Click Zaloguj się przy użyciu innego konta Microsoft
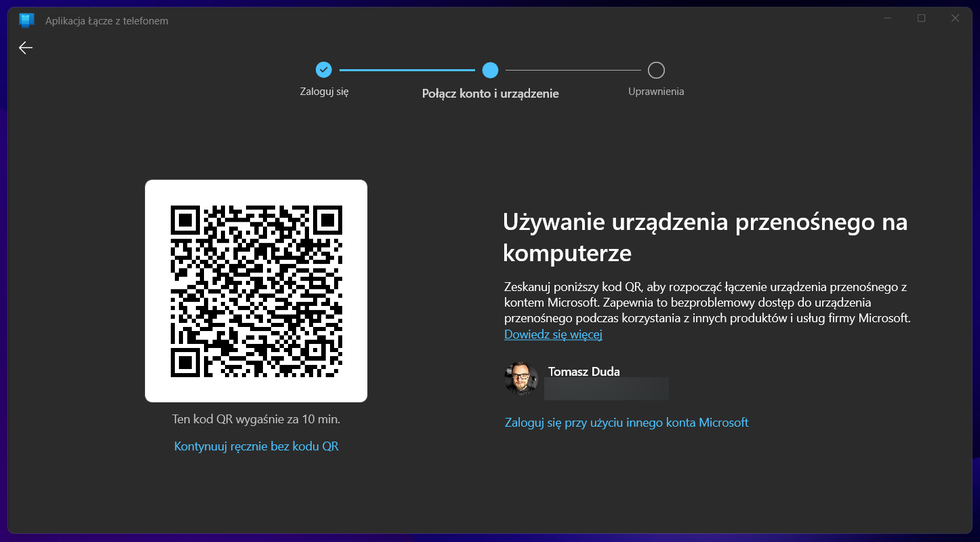 pos(626,422)
